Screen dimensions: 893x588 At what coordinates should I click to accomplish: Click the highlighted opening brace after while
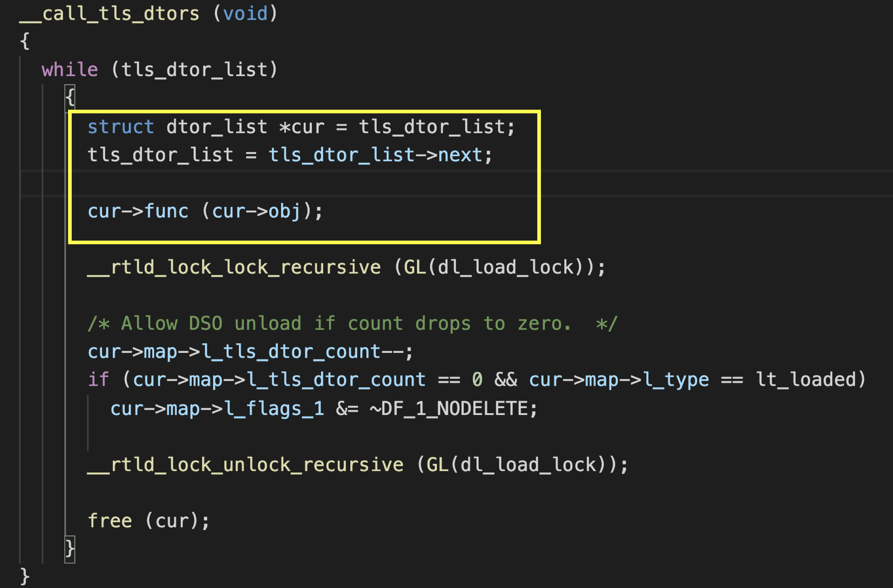70,98
